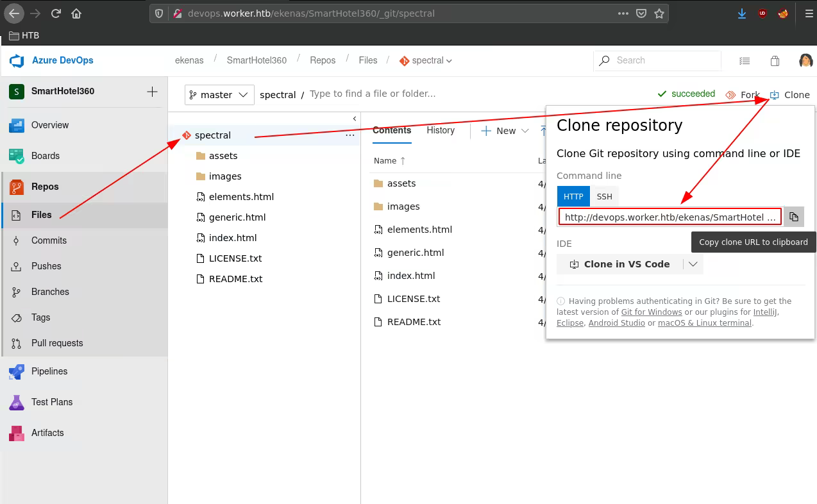Open the shopping bag marketplace icon
817x504 pixels.
(775, 61)
